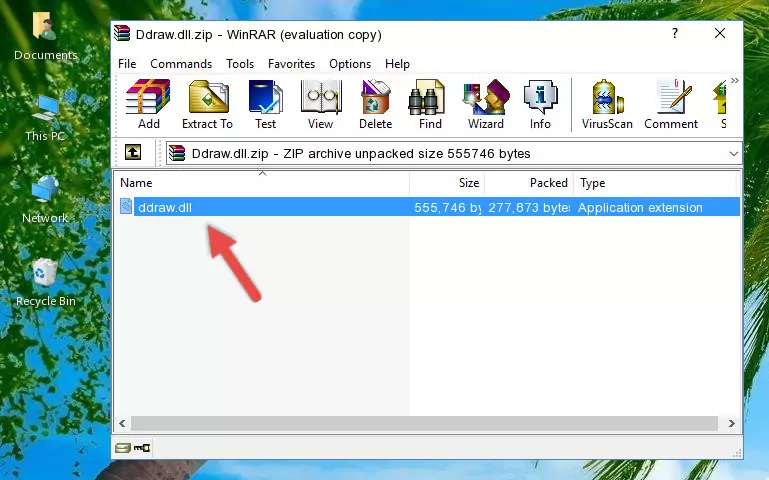Select This PC desktop icon
The width and height of the screenshot is (769, 480).
[45, 118]
